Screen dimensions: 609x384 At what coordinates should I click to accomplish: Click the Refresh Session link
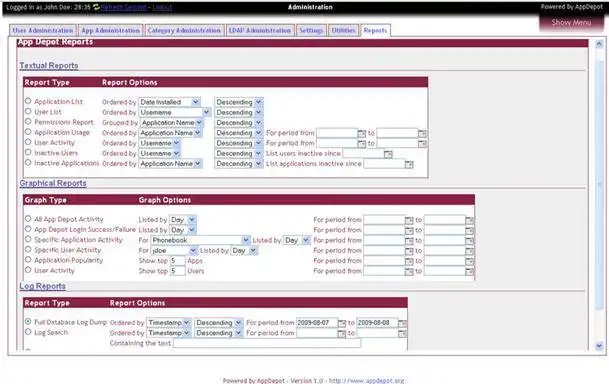[x=124, y=7]
